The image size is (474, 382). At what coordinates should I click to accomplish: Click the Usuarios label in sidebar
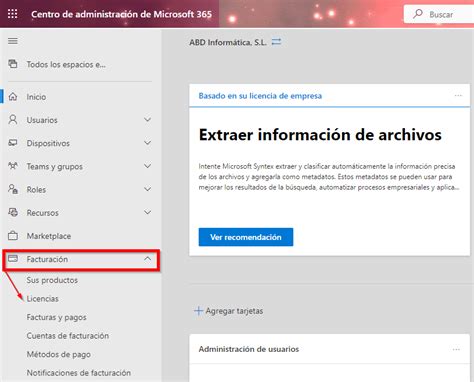pyautogui.click(x=42, y=120)
